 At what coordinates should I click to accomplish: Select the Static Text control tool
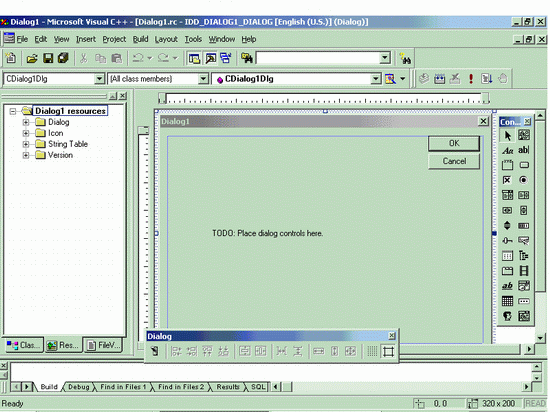click(x=507, y=150)
